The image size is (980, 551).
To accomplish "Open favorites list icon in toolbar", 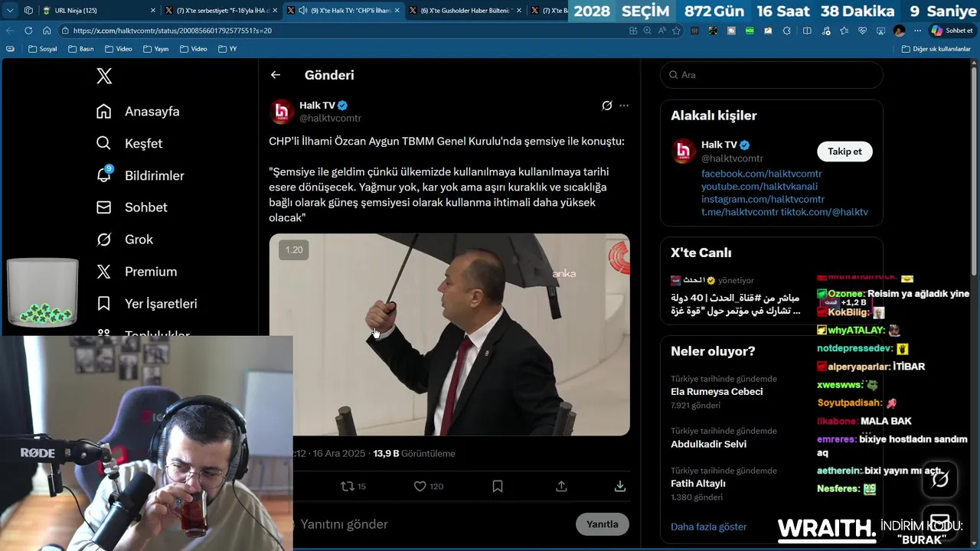I will [844, 31].
